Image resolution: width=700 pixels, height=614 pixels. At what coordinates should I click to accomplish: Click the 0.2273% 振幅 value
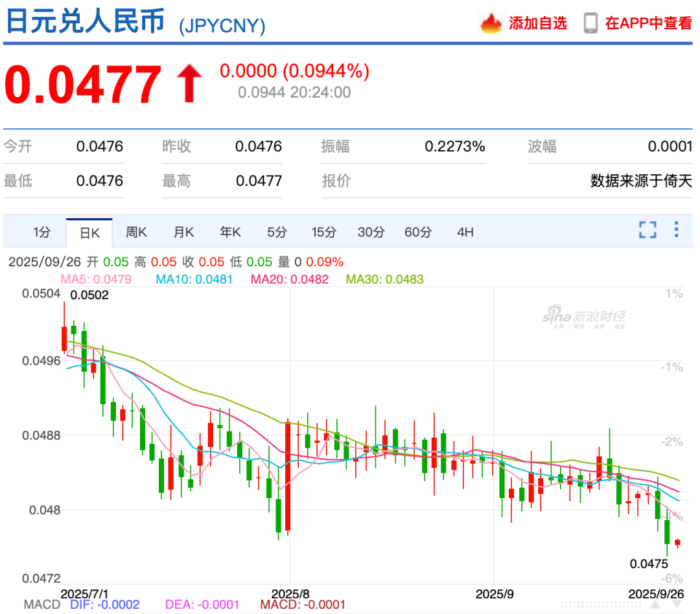click(454, 146)
